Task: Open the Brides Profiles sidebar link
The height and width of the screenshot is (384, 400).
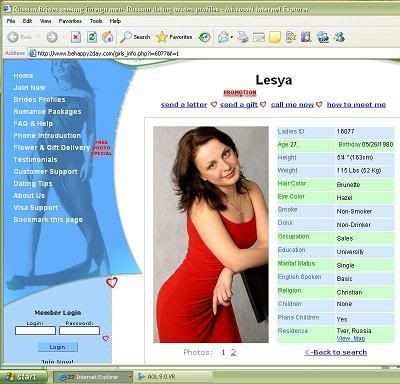Action: (39, 100)
